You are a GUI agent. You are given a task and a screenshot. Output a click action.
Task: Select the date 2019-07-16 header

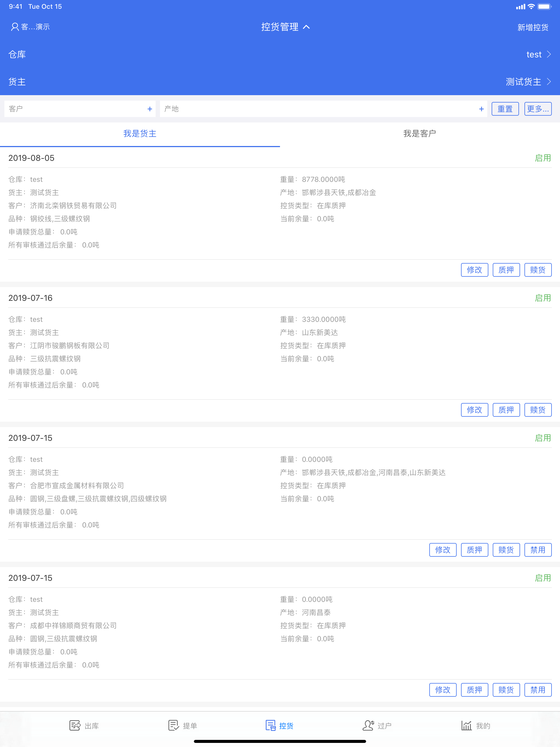pyautogui.click(x=30, y=298)
